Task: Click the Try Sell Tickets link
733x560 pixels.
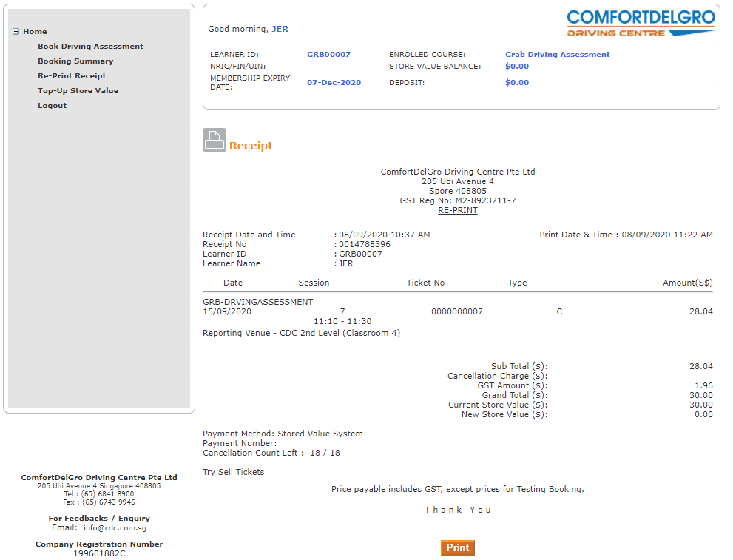Action: (x=233, y=472)
